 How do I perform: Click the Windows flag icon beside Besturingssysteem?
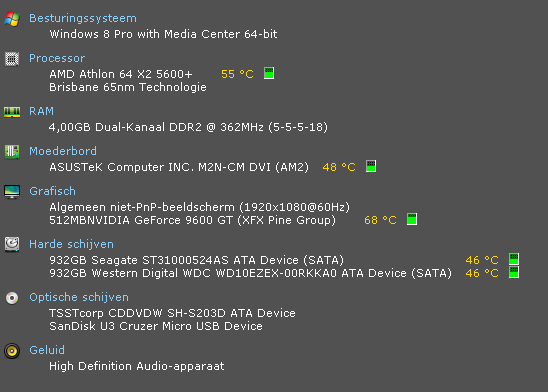[x=12, y=19]
